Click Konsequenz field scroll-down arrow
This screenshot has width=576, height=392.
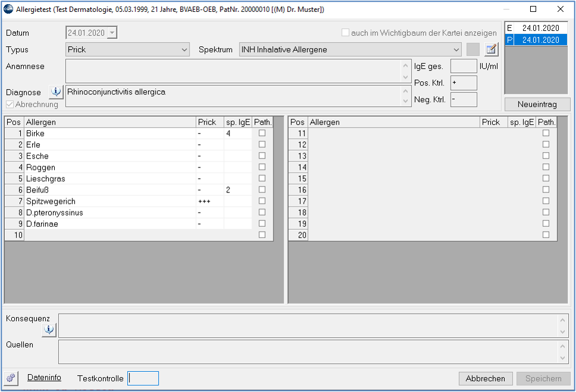(562, 332)
